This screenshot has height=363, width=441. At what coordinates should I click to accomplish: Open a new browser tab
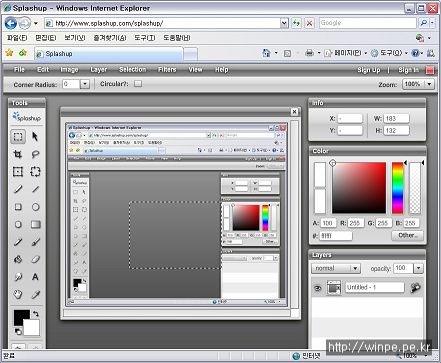coord(190,54)
